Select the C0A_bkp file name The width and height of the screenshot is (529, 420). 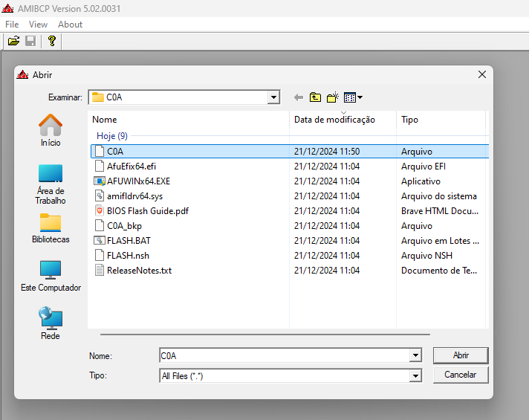click(x=125, y=225)
